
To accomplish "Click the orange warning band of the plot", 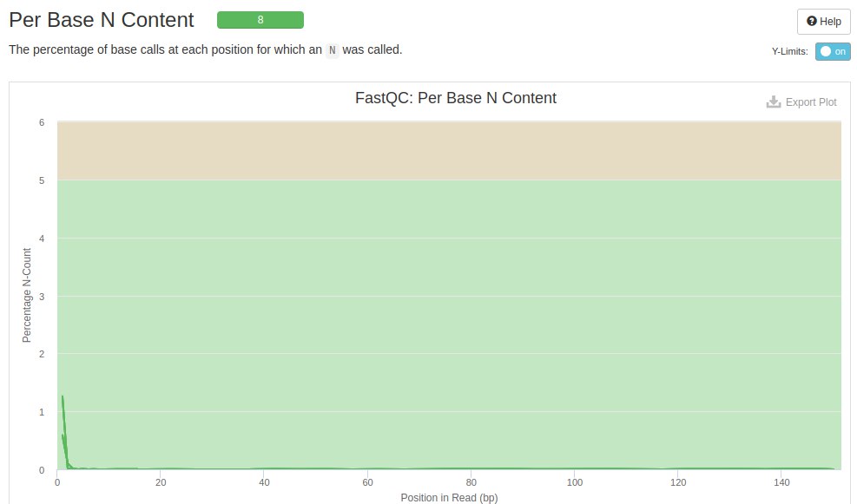I will pos(449,151).
